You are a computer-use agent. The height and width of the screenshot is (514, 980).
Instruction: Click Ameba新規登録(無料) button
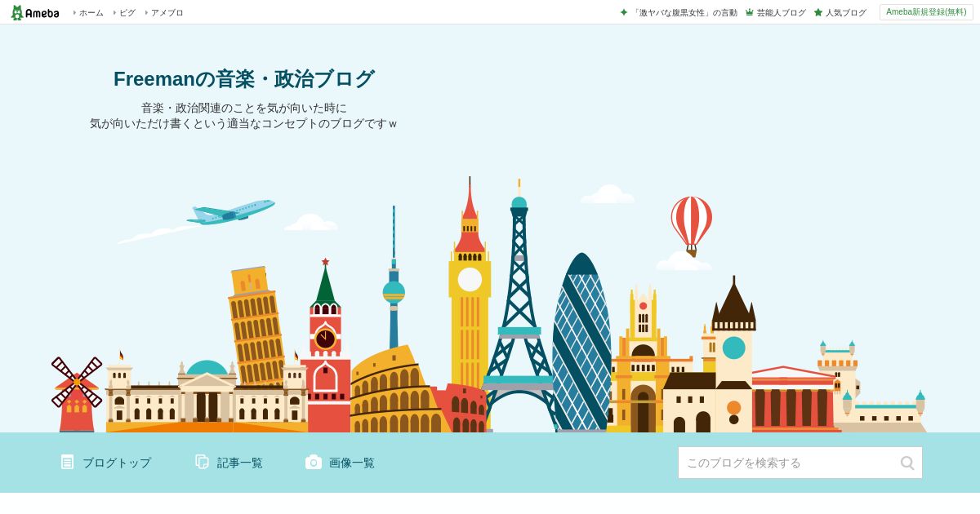[x=926, y=12]
